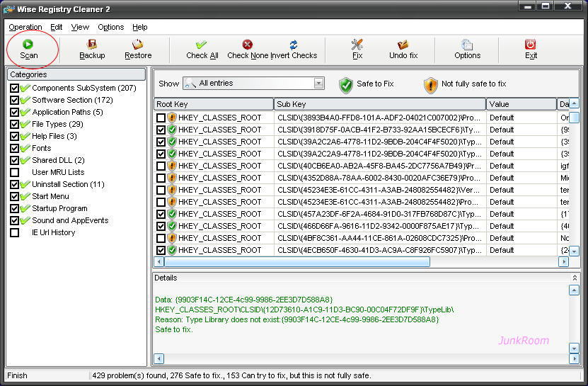Image resolution: width=588 pixels, height=386 pixels.
Task: Uncheck the CLSID {39A2C2A6 entry box
Action: pos(161,142)
